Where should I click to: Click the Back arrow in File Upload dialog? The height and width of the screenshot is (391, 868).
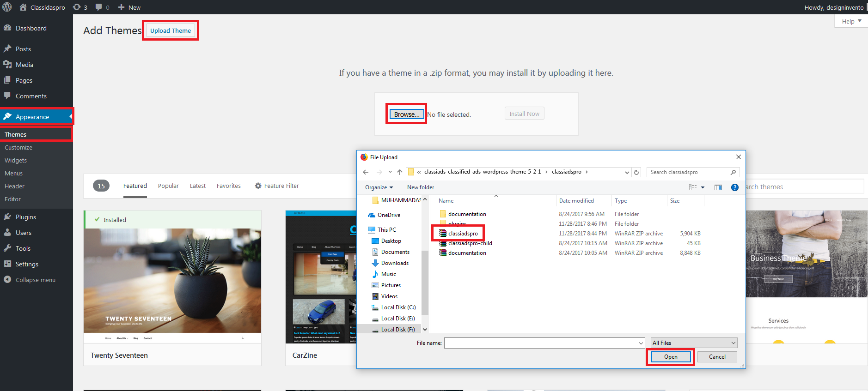[366, 172]
